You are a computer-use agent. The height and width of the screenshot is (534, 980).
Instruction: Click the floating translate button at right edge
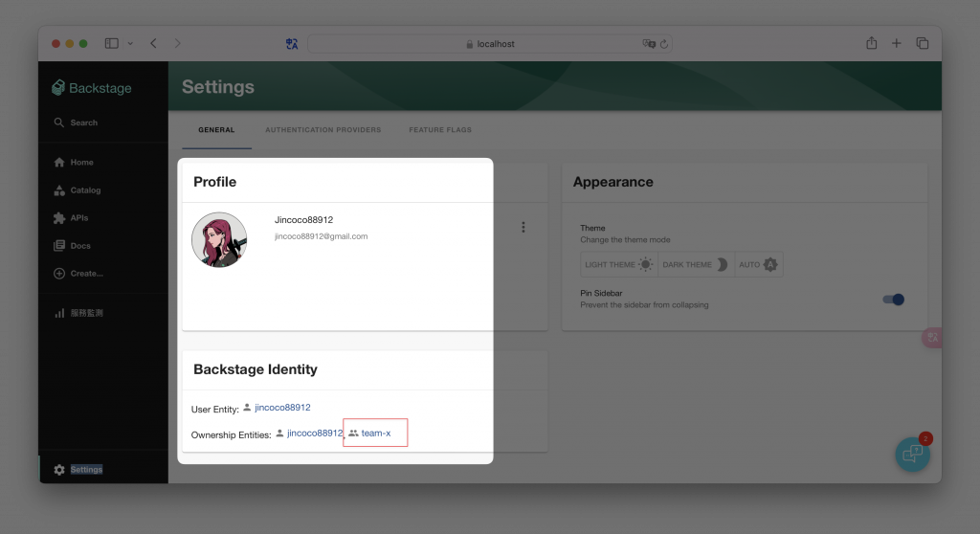932,338
